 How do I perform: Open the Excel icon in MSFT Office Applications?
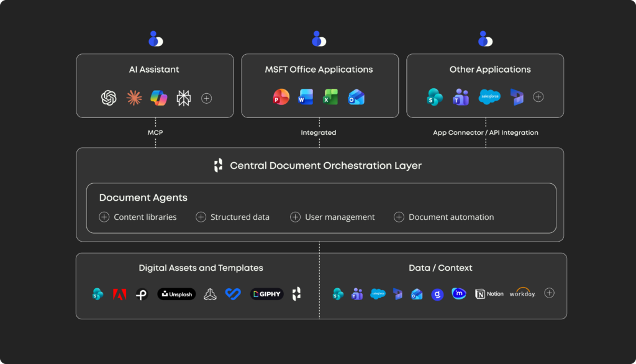point(330,97)
